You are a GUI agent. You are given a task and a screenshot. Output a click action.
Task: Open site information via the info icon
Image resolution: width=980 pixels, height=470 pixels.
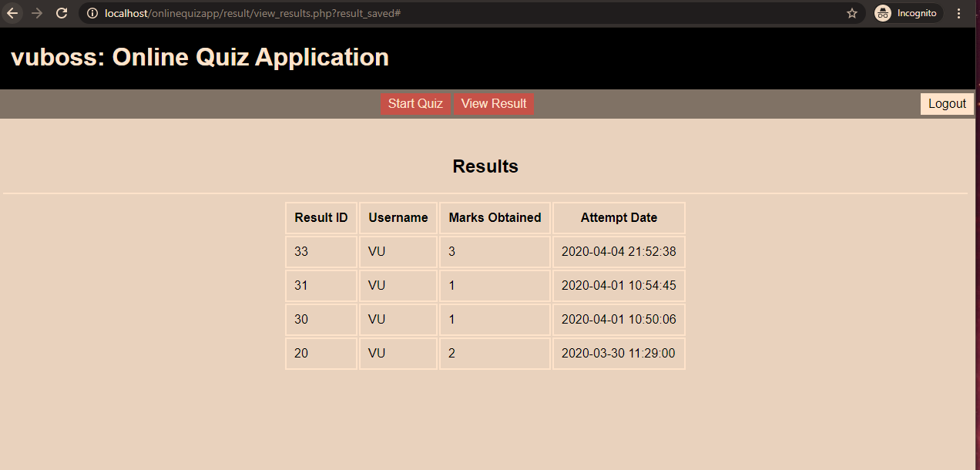coord(92,12)
